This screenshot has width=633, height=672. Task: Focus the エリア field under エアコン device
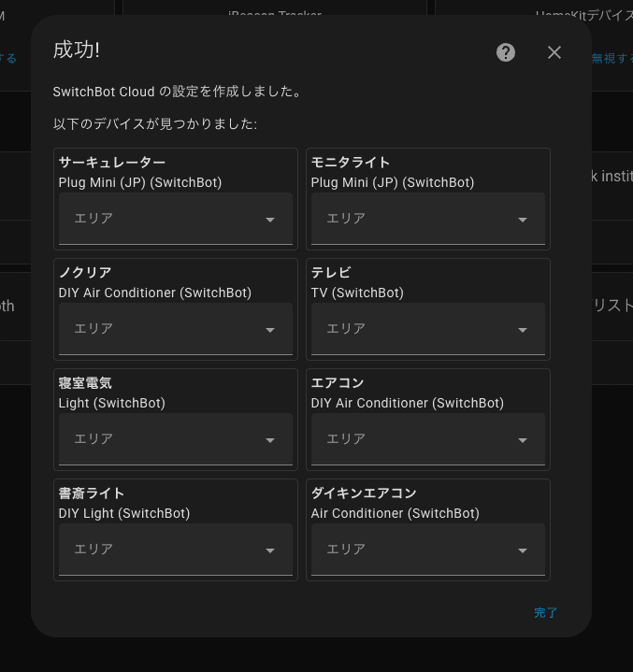coord(411,439)
